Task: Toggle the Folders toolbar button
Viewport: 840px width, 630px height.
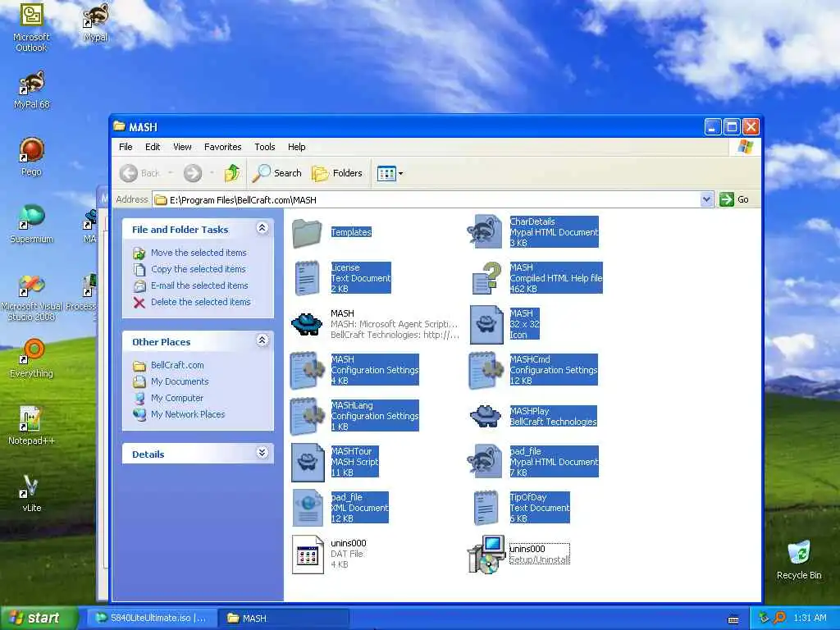Action: [x=337, y=173]
